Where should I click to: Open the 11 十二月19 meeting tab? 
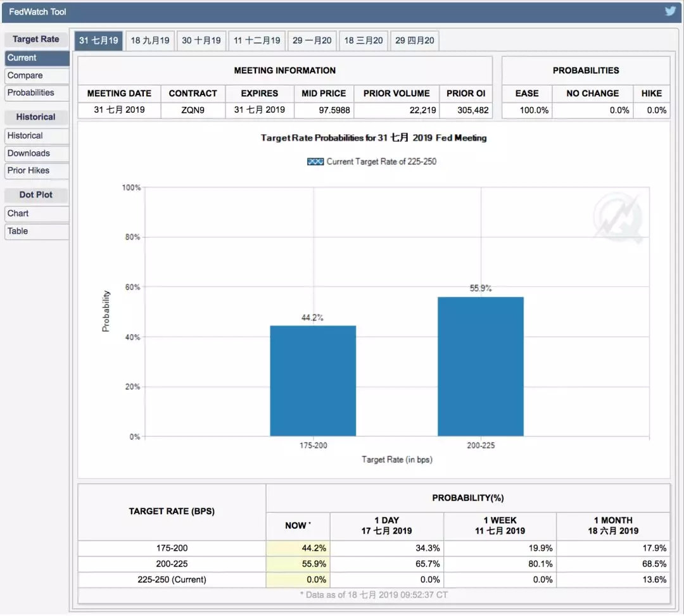pos(256,41)
